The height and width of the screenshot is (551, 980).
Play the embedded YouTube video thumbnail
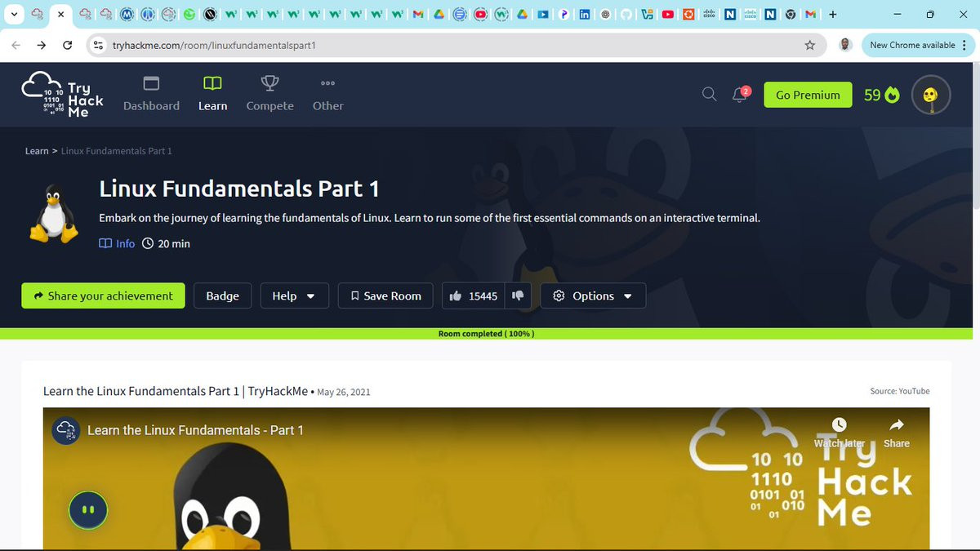click(x=486, y=478)
